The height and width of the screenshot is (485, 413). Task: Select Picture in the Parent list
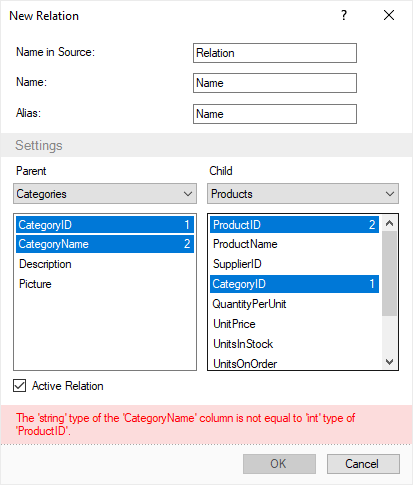tap(105, 284)
